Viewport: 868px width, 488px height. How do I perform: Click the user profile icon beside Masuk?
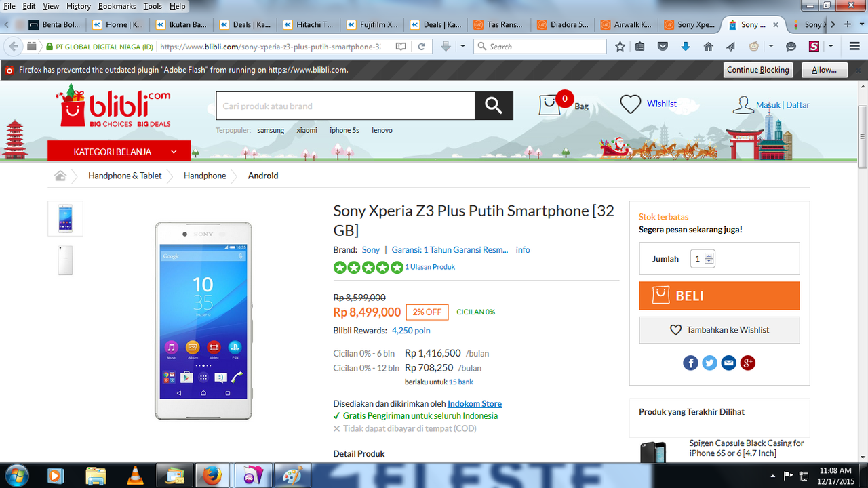pos(743,105)
